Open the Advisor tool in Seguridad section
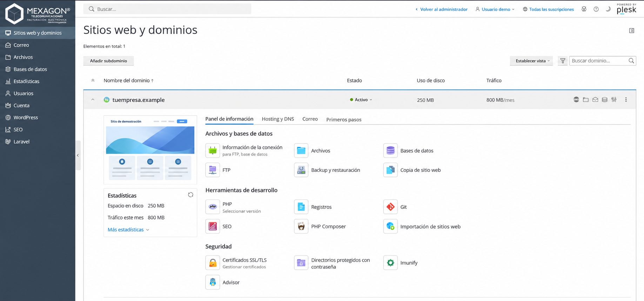 (223, 282)
